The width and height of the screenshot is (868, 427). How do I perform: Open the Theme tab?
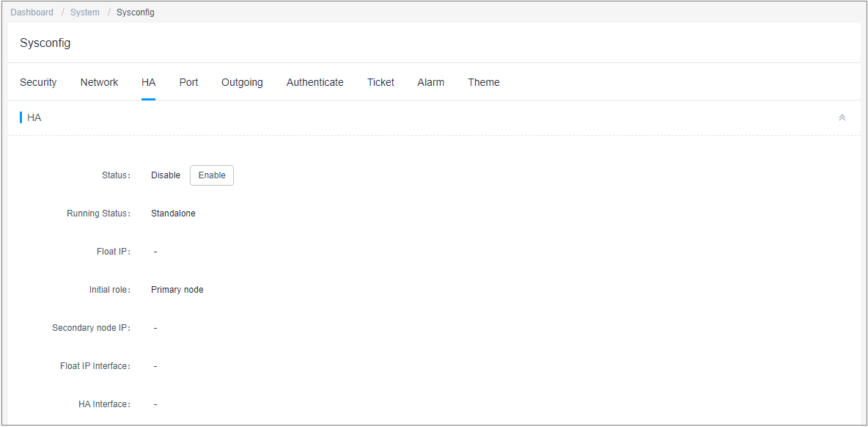coord(484,82)
